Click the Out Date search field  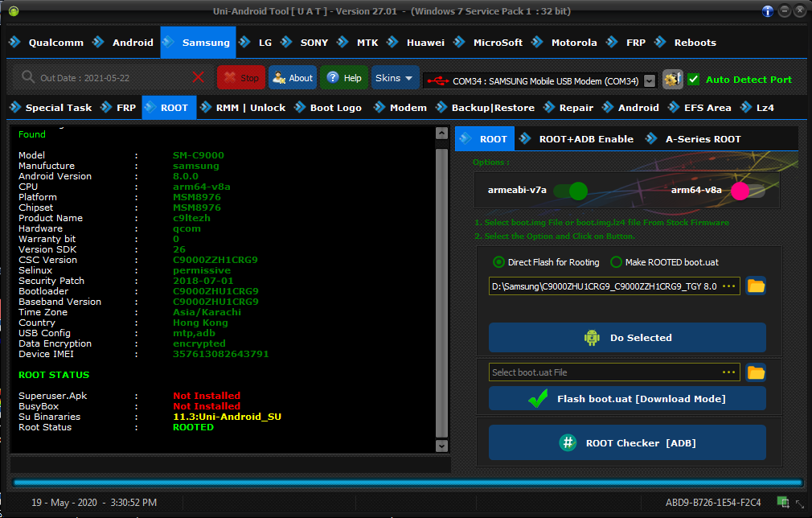[x=111, y=78]
